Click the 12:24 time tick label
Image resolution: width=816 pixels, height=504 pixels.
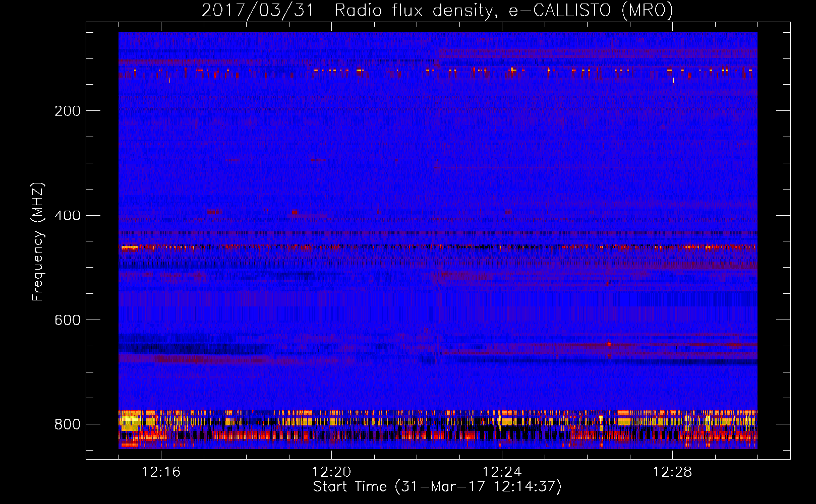click(502, 472)
